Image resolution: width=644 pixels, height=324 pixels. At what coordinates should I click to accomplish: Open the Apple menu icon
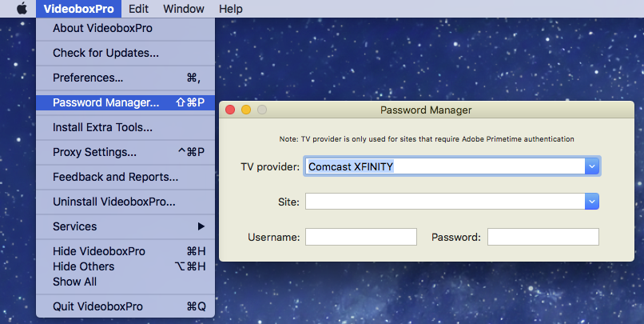(x=22, y=8)
